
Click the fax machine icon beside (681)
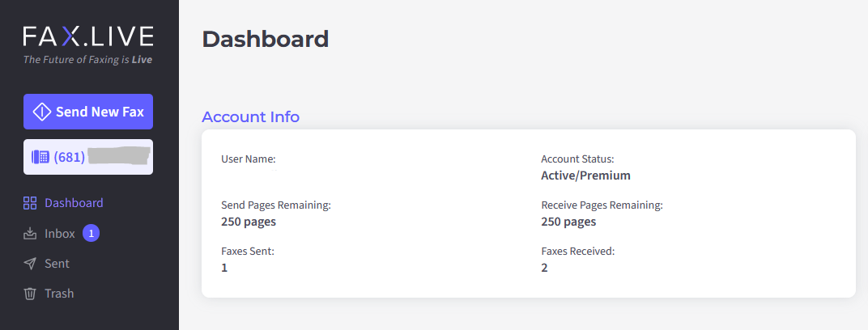40,157
